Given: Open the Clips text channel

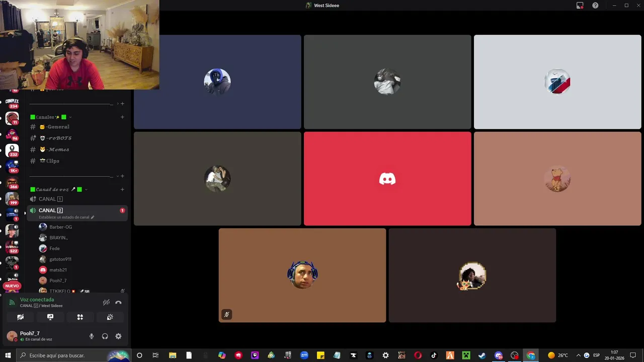Looking at the screenshot, I should (x=76, y=161).
